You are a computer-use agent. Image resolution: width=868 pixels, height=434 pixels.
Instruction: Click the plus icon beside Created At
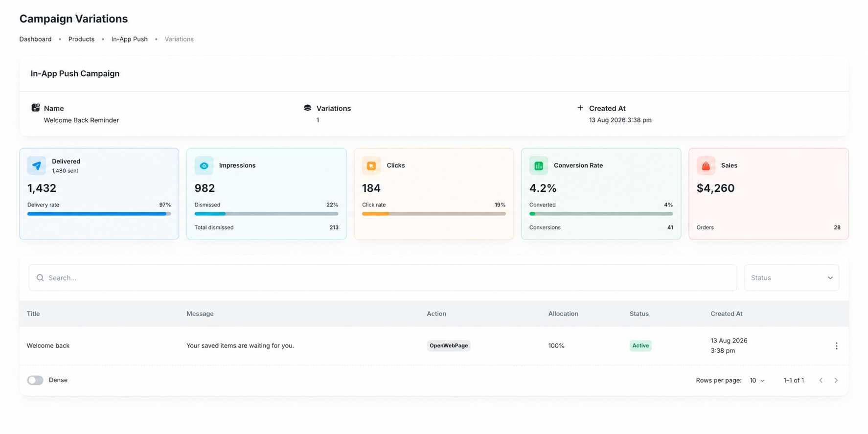point(580,108)
